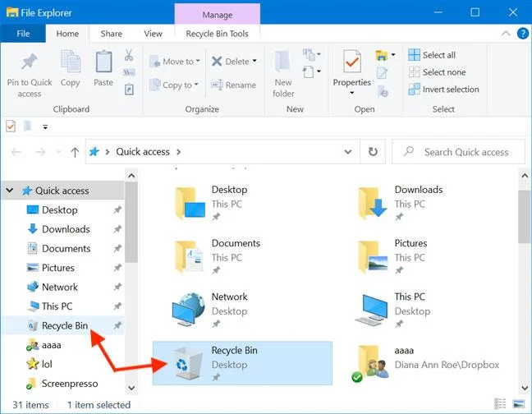Switch to the View ribbon tab
Screen dimensions: 532x414
tap(153, 33)
